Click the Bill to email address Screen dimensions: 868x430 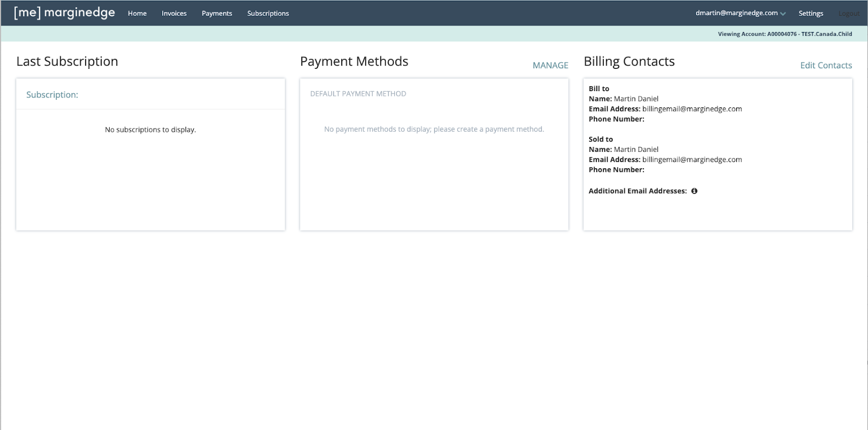tap(692, 108)
